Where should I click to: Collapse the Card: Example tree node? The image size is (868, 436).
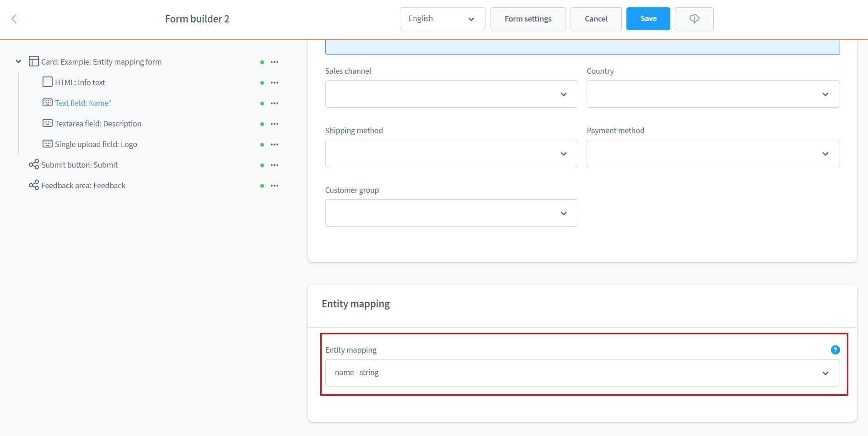pyautogui.click(x=18, y=62)
